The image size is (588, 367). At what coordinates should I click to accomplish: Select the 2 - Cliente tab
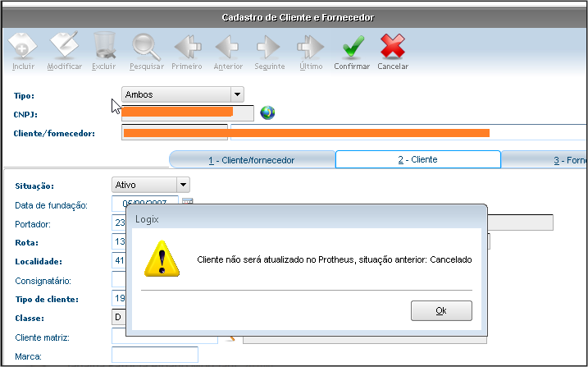(x=417, y=159)
